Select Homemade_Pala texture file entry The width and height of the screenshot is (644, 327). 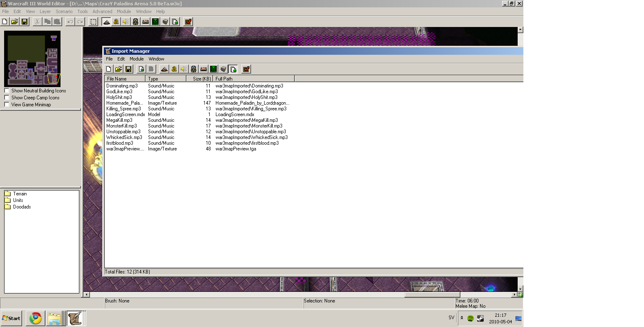tap(125, 103)
